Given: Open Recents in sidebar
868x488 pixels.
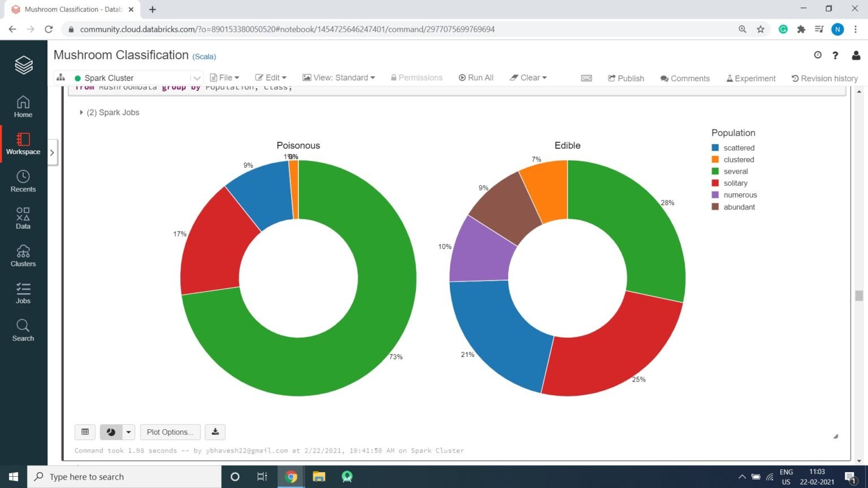Looking at the screenshot, I should point(23,181).
